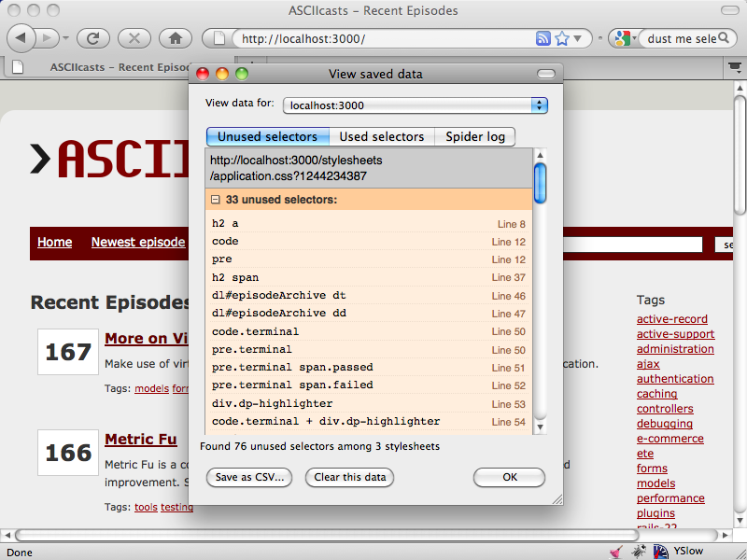Click the RSS feed icon in address bar
The image size is (747, 560).
click(x=543, y=38)
